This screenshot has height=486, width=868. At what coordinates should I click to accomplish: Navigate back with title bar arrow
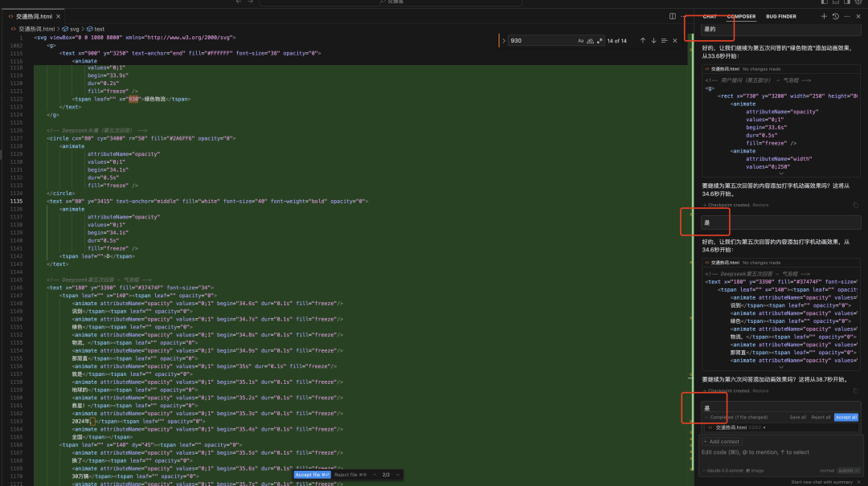239,2
